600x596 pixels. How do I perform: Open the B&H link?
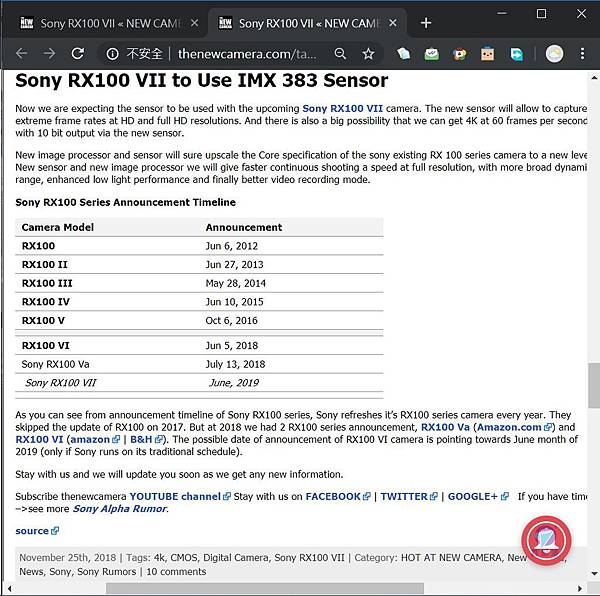(x=147, y=439)
